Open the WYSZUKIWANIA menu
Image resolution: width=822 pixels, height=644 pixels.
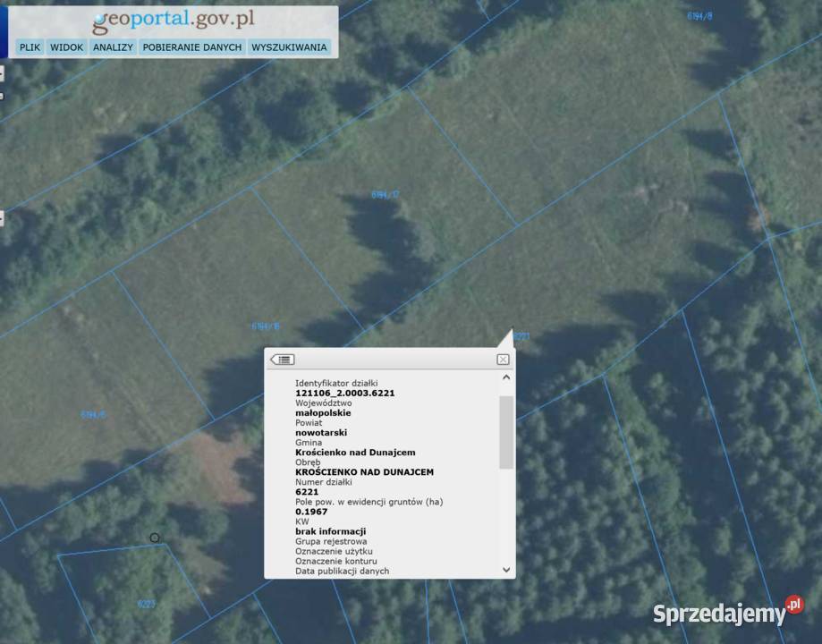tap(289, 47)
